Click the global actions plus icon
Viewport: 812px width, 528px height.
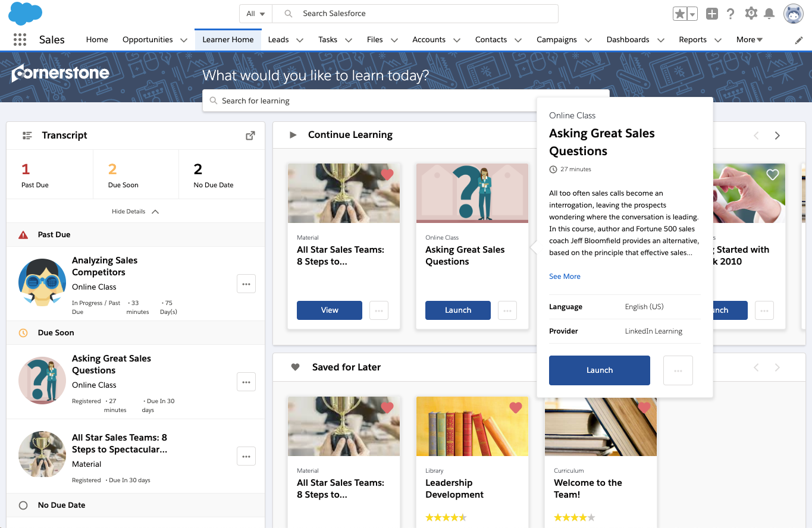tap(711, 14)
